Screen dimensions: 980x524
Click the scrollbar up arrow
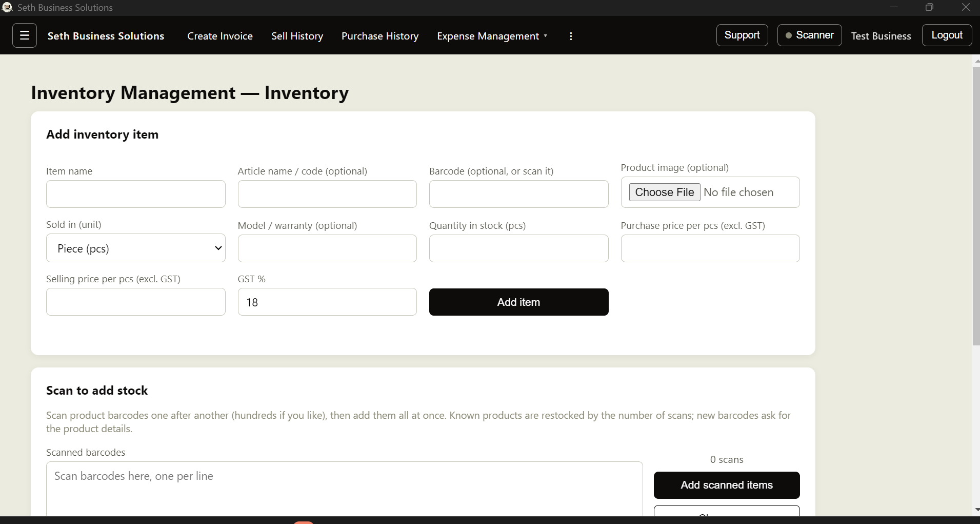coord(976,61)
